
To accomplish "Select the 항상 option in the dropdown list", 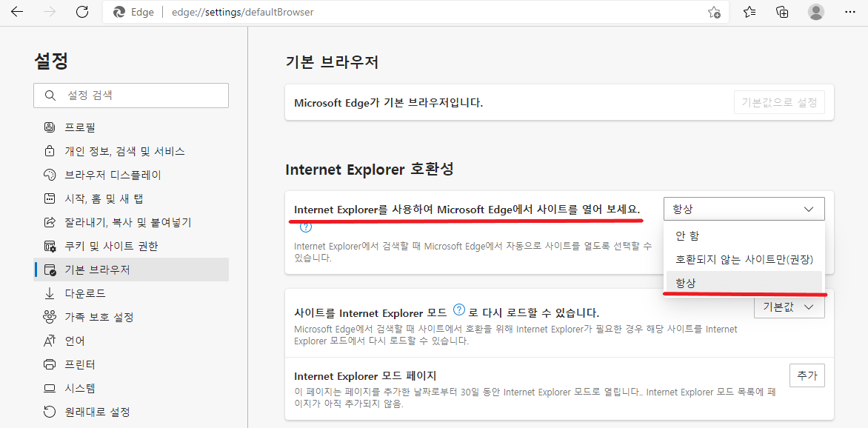I will pos(744,282).
